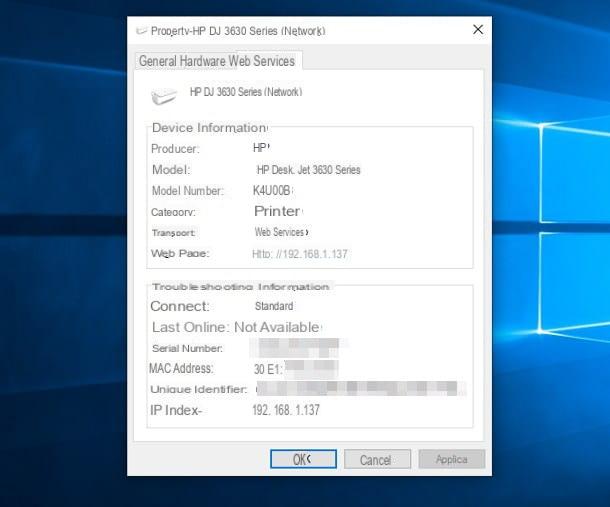Click the IP Index label
610x507 pixels.
(x=176, y=410)
